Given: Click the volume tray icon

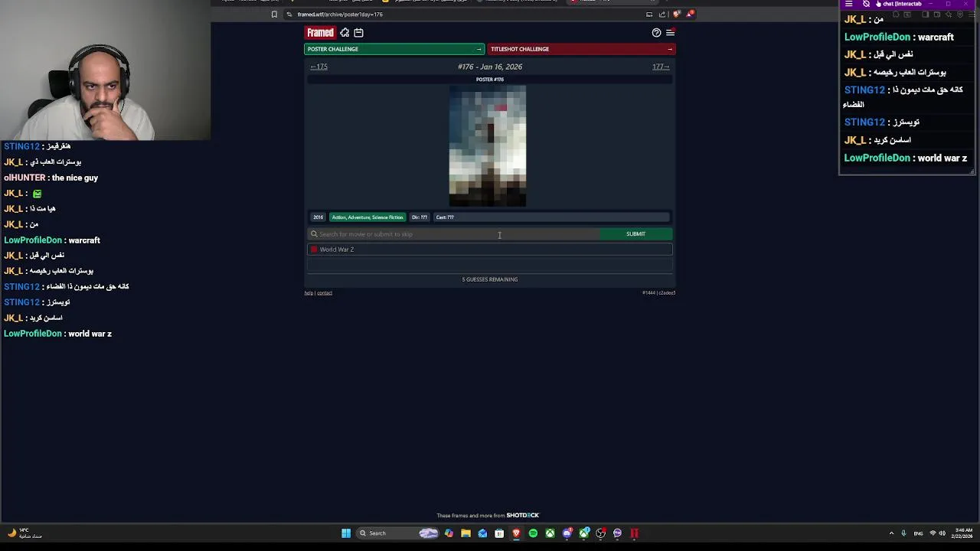Looking at the screenshot, I should (x=942, y=533).
